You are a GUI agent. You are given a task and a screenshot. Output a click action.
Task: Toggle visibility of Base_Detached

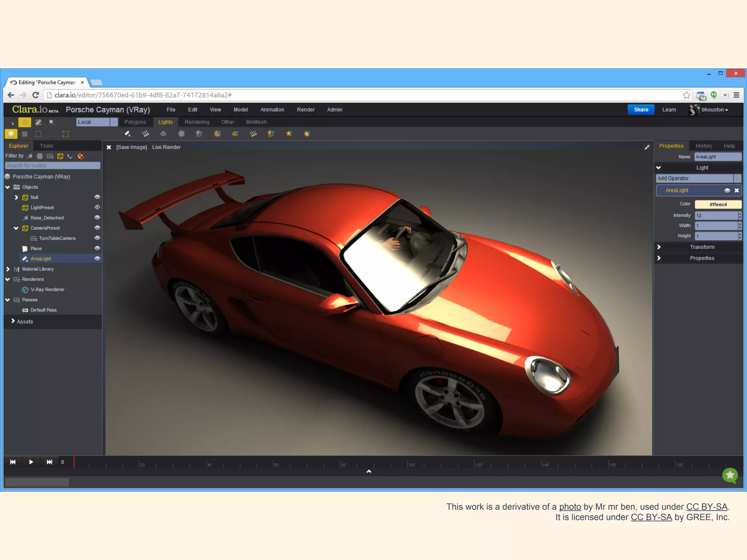coord(97,218)
